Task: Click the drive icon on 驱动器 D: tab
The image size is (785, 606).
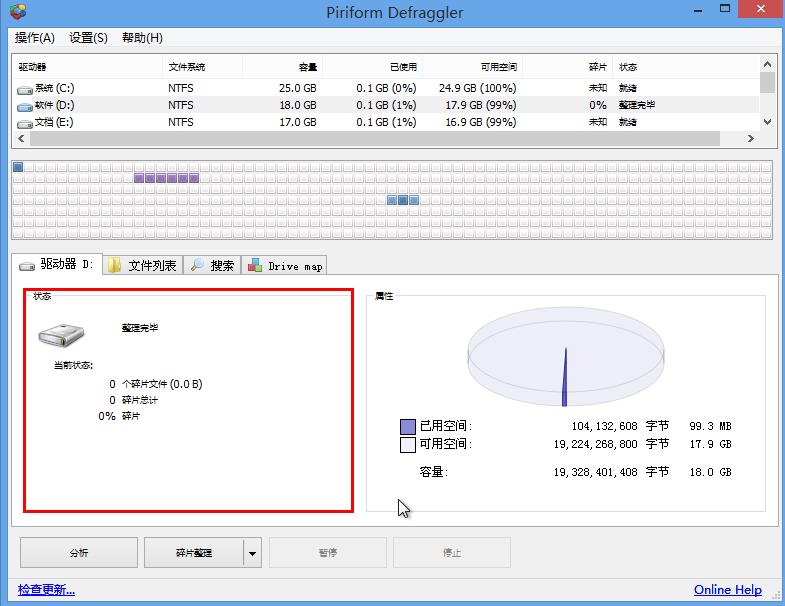Action: [27, 266]
